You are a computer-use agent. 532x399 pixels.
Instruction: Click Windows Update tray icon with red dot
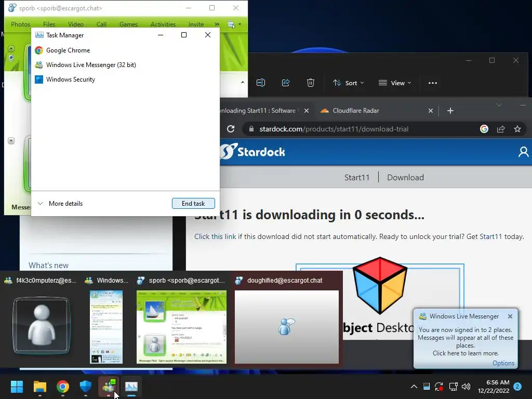pyautogui.click(x=439, y=387)
